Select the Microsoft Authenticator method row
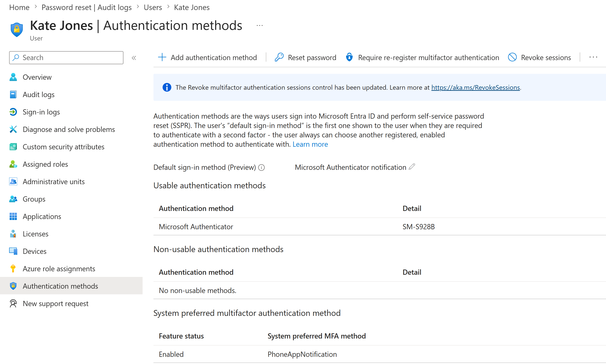The image size is (606, 364). point(380,226)
